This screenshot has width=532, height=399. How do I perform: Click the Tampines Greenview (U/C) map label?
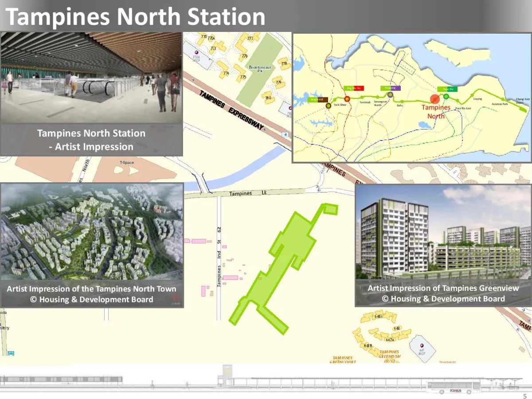[x=390, y=356]
